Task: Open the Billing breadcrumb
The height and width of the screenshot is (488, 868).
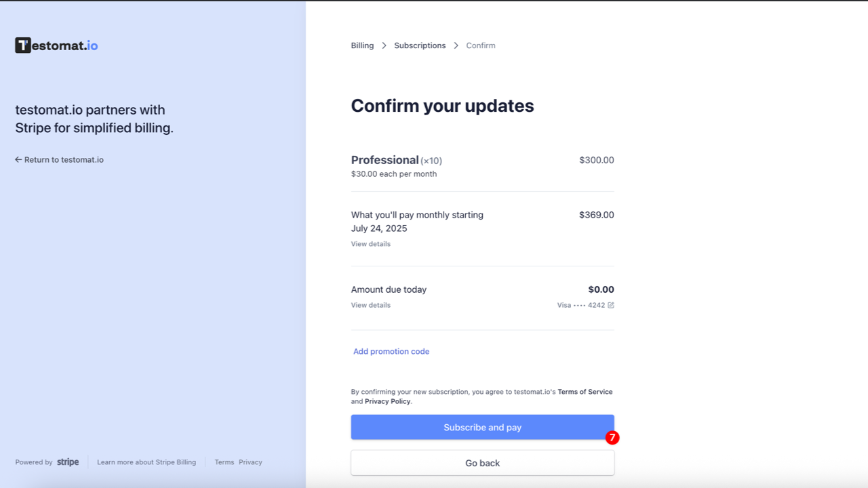Action: 362,45
